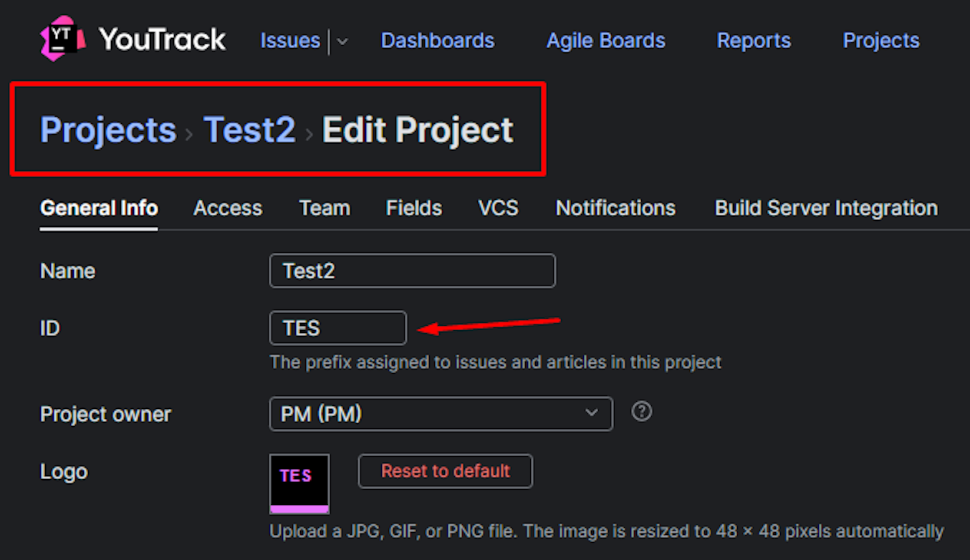Screen dimensions: 970x560
Task: Click the YouTrack logo icon
Action: 63,39
